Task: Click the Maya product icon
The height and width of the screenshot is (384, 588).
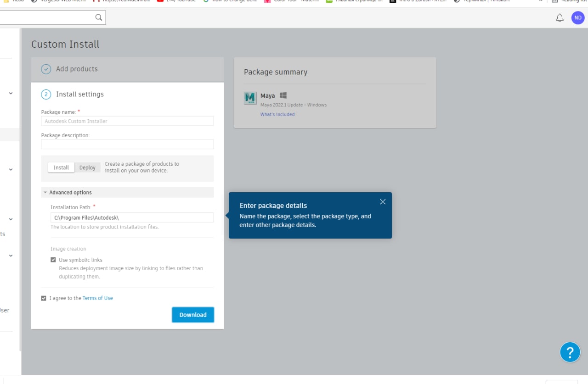Action: point(250,98)
